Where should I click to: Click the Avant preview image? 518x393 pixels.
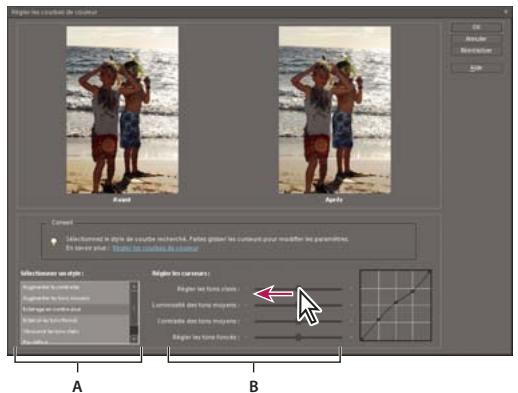pyautogui.click(x=122, y=110)
